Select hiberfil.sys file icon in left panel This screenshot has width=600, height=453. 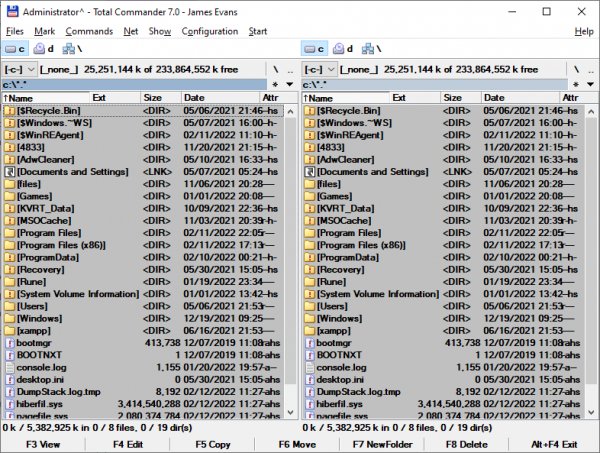tap(9, 404)
